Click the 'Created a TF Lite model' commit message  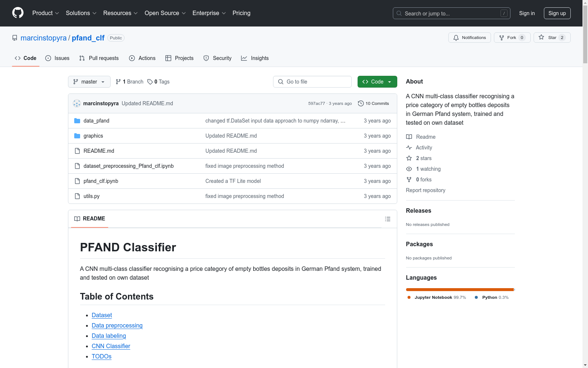pos(233,181)
